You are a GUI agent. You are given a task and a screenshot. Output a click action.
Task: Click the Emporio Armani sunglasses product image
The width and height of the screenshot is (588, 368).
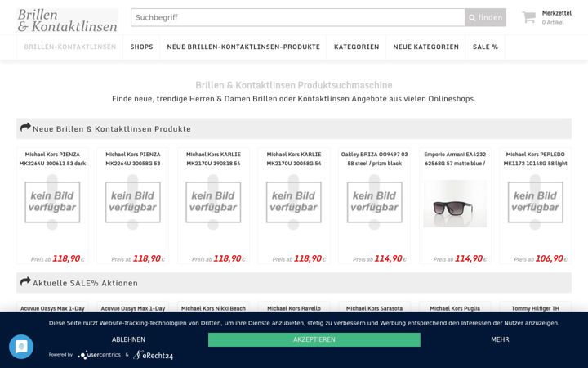pyautogui.click(x=455, y=204)
